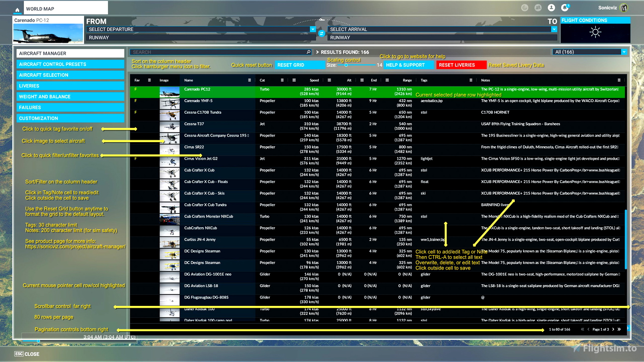The image size is (644, 362).
Task: Go to next page of results
Action: click(x=613, y=329)
